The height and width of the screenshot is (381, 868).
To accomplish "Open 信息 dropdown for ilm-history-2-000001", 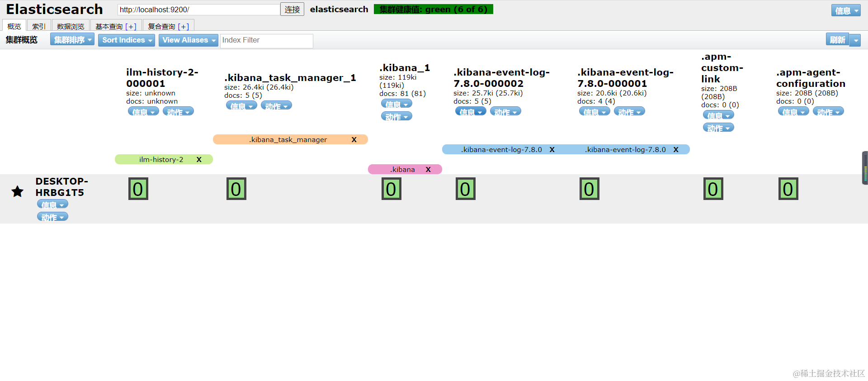I will pyautogui.click(x=143, y=111).
